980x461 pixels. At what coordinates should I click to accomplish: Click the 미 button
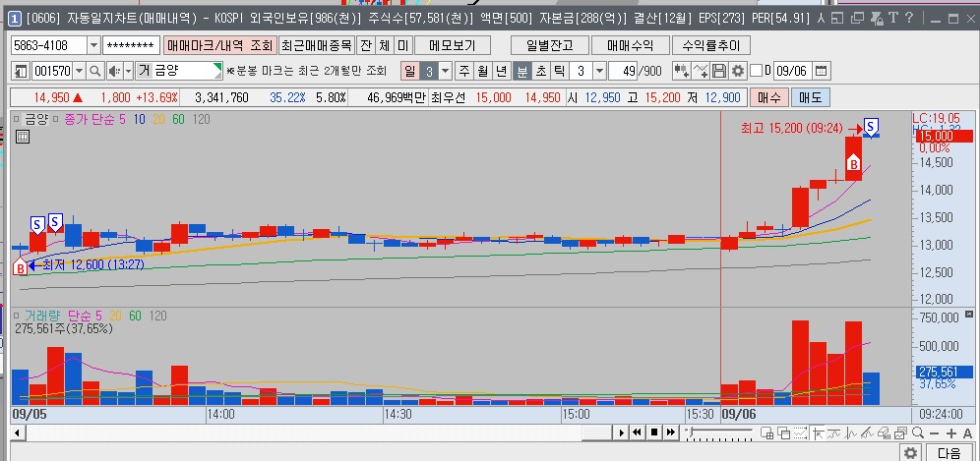point(403,45)
